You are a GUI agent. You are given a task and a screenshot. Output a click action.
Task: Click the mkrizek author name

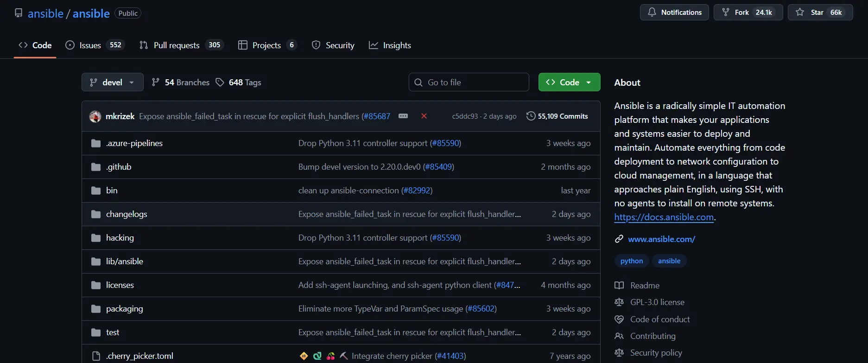click(x=120, y=116)
